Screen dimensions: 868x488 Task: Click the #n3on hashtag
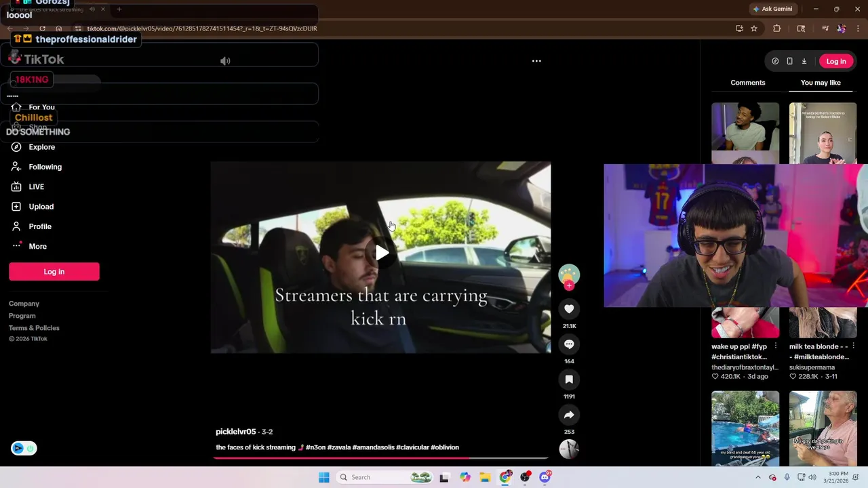(315, 447)
